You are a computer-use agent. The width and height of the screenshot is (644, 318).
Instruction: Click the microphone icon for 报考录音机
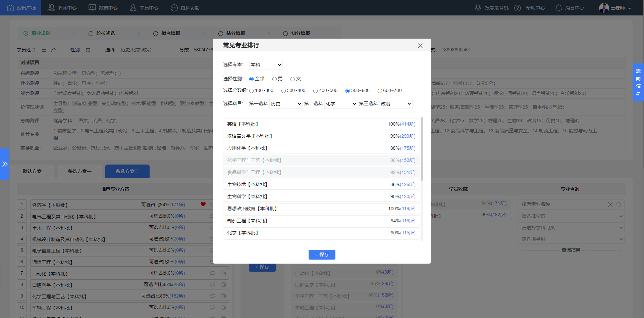tap(478, 7)
